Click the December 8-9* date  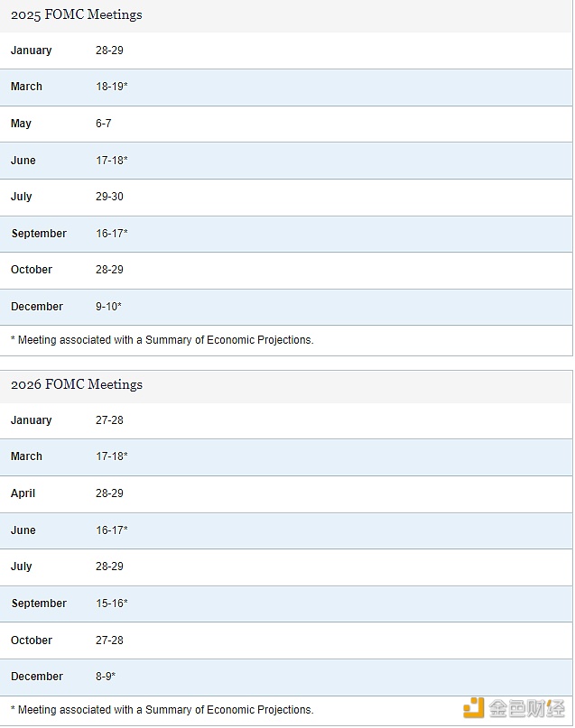tap(106, 677)
